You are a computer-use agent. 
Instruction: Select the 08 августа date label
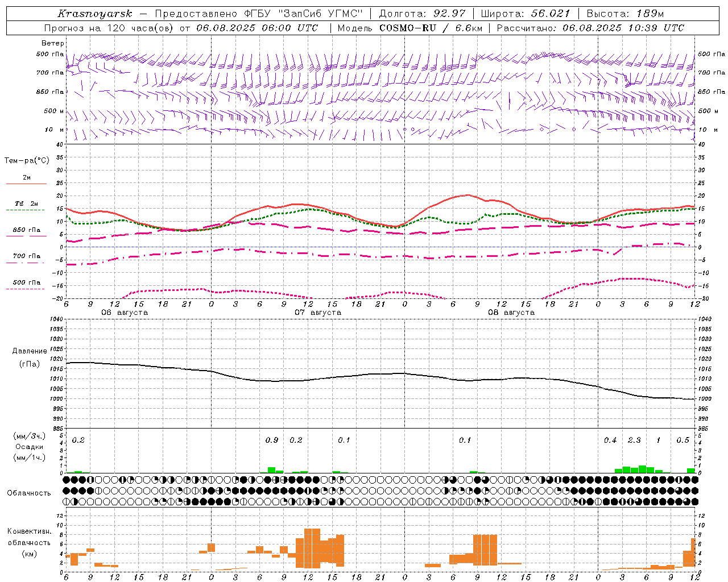pyautogui.click(x=511, y=313)
